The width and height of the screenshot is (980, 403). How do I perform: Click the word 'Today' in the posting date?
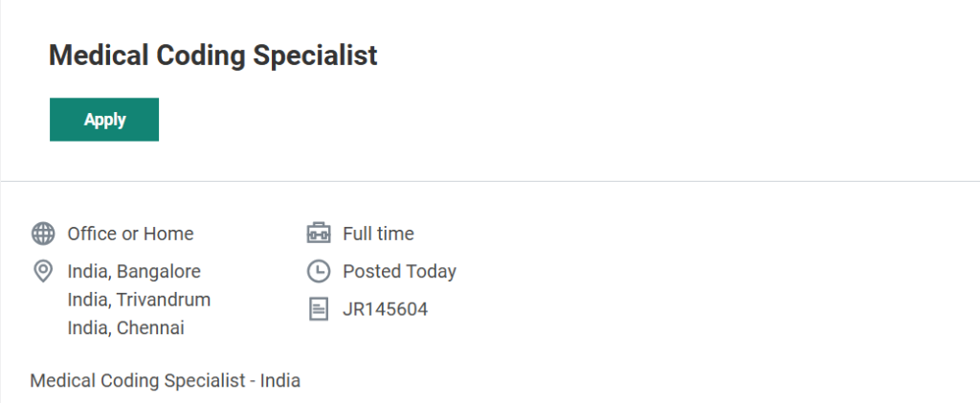pos(431,272)
